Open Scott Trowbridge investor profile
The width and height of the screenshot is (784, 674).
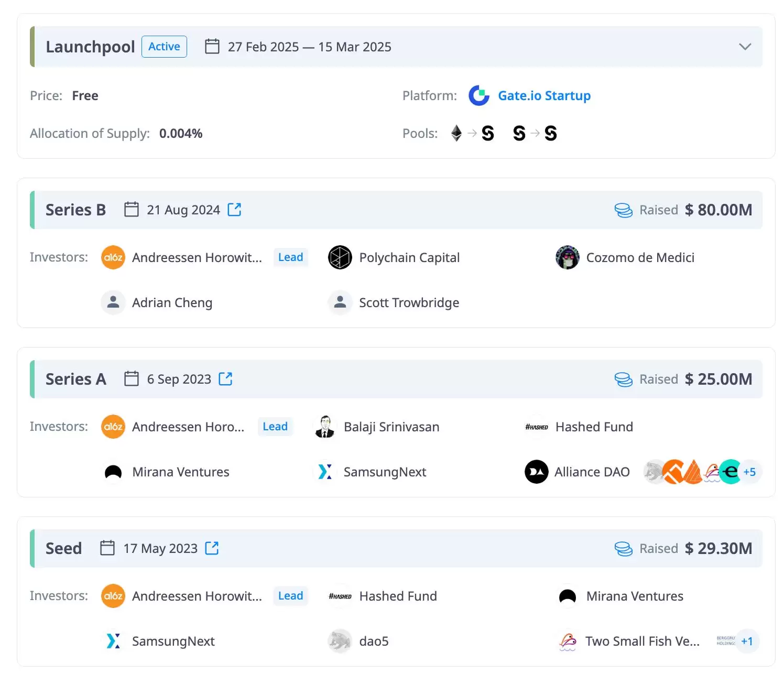(x=409, y=303)
